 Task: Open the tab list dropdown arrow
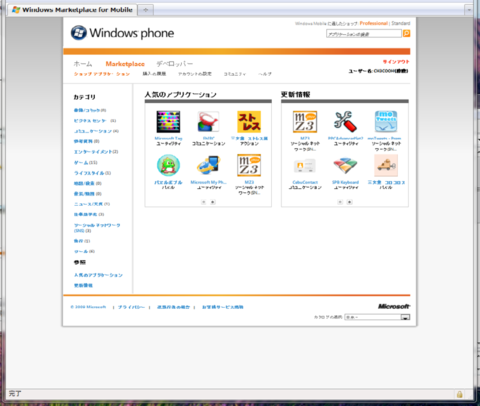click(469, 10)
